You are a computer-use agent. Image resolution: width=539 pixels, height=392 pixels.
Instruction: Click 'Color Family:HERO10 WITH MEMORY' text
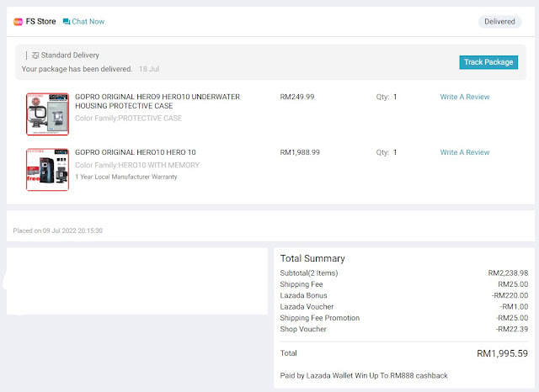[x=137, y=165]
